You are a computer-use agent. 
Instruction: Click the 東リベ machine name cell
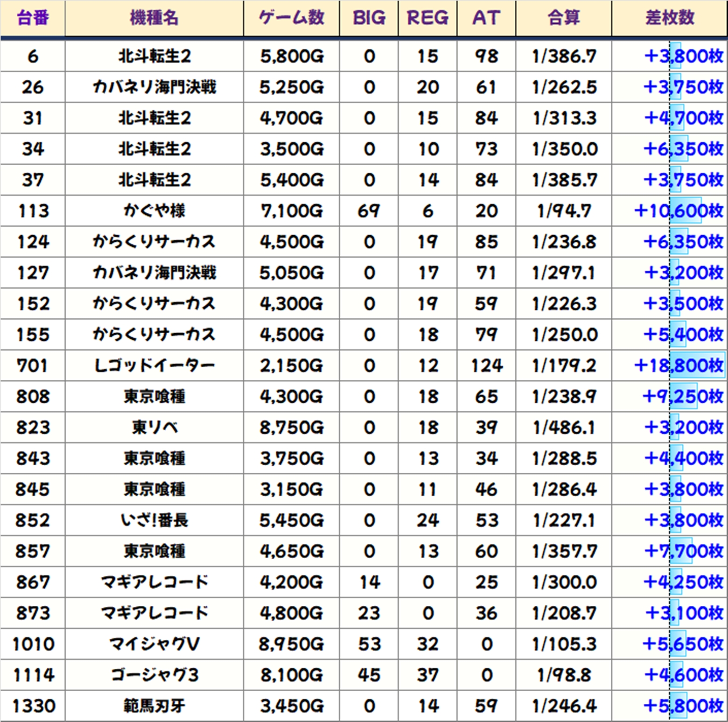154,428
